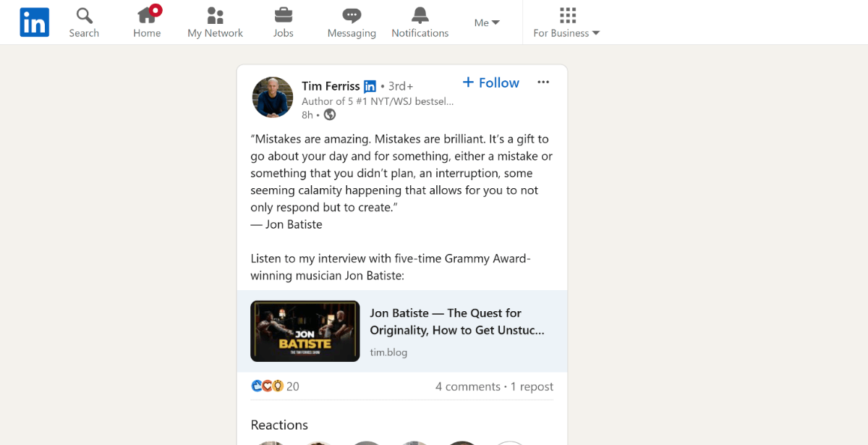View the 1 repost link
The height and width of the screenshot is (445, 868).
[532, 386]
